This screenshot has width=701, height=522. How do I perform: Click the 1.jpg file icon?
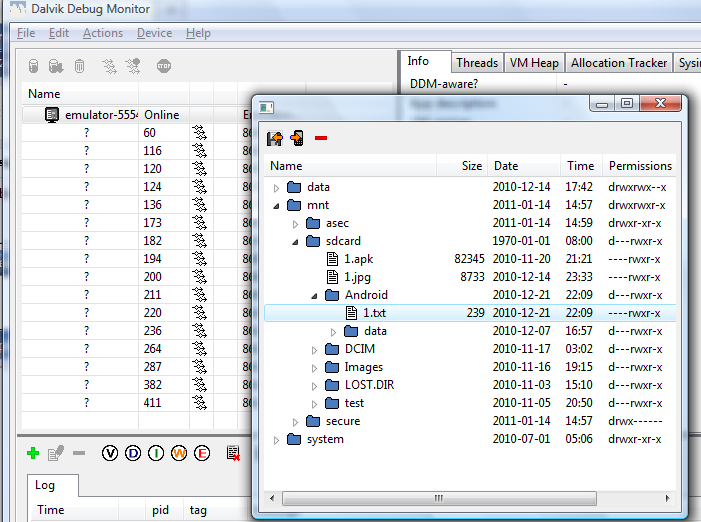click(x=332, y=277)
